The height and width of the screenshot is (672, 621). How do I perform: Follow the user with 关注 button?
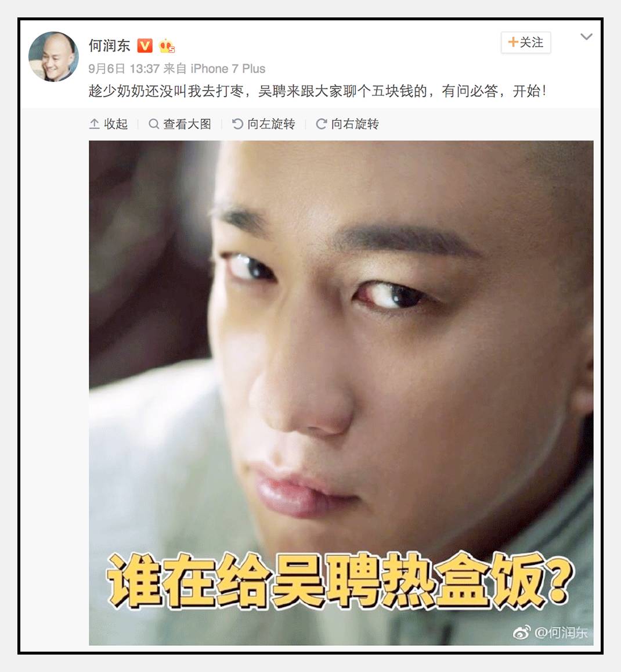pyautogui.click(x=526, y=42)
